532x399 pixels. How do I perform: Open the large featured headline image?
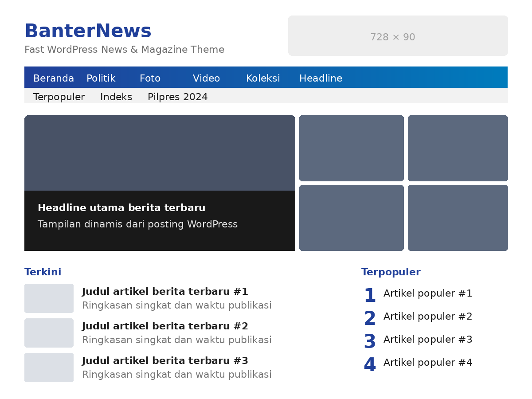(160, 153)
